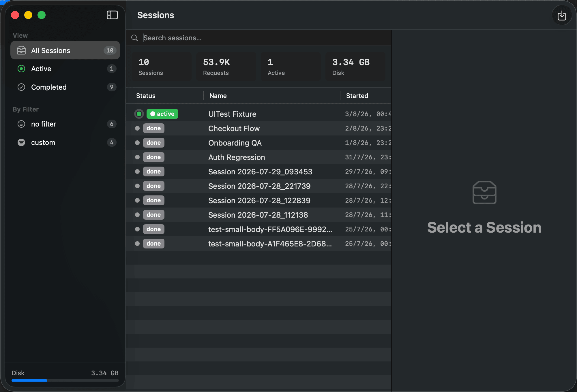This screenshot has width=577, height=392.
Task: Click the All Sessions count badge 10
Action: click(x=110, y=50)
